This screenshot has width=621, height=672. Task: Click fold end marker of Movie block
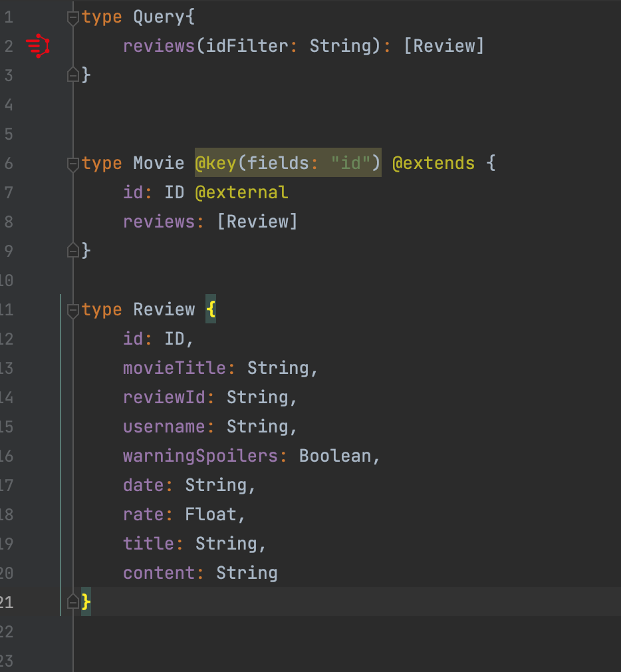click(x=73, y=250)
